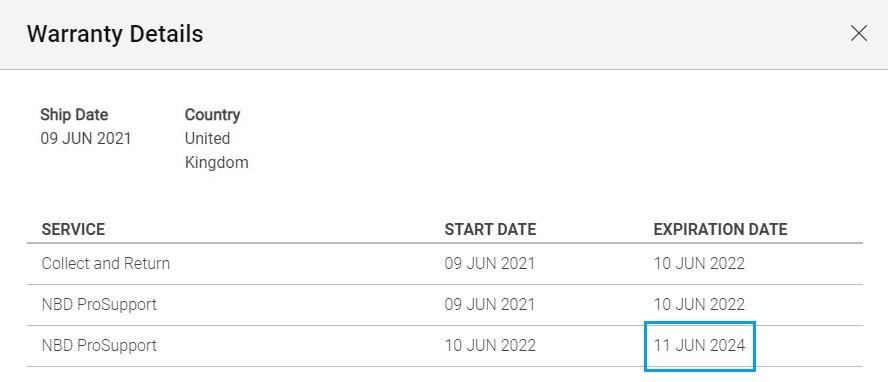Click the United Kingdom country value

coord(216,151)
